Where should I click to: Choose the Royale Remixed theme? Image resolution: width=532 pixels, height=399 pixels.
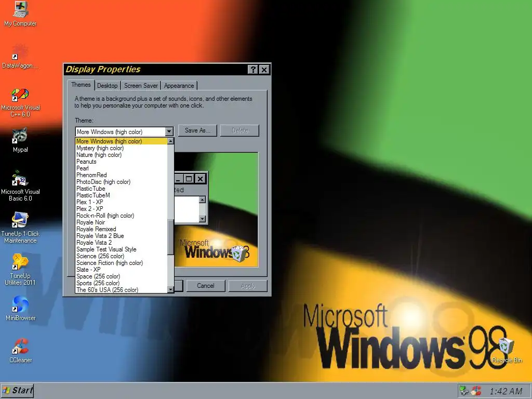[122, 229]
